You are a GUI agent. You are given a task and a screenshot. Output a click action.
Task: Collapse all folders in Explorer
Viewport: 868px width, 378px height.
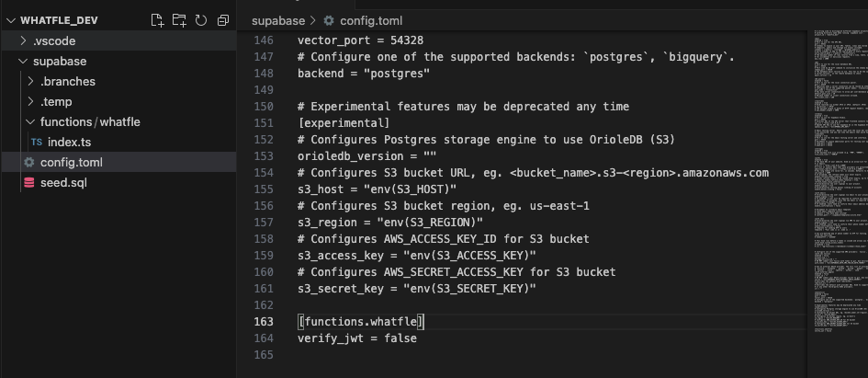223,20
